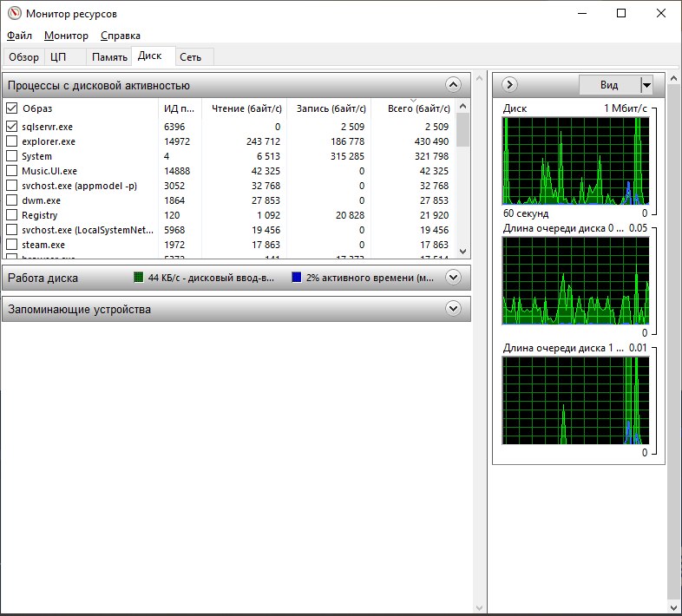The image size is (682, 616).
Task: Click the blue active time legend square
Action: (x=296, y=277)
